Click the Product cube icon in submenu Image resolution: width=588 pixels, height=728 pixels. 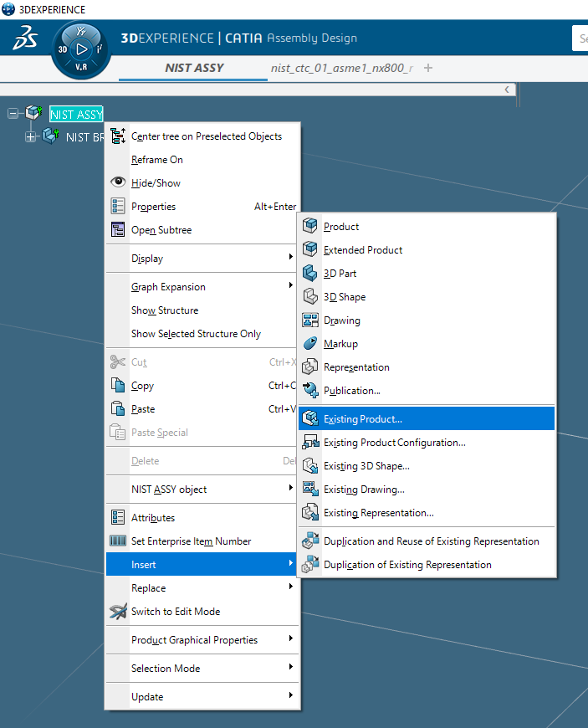click(x=310, y=226)
